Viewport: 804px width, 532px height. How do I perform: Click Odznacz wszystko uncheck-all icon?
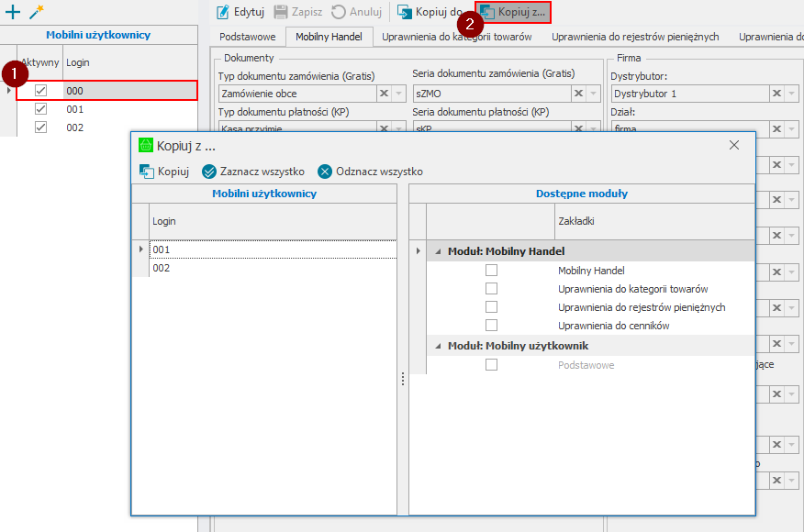coord(324,172)
